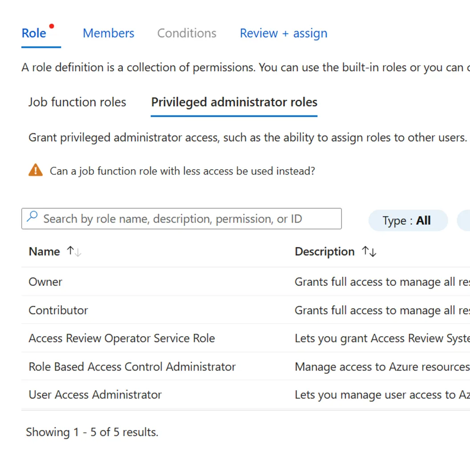Open the Review + assign tab

(x=284, y=33)
